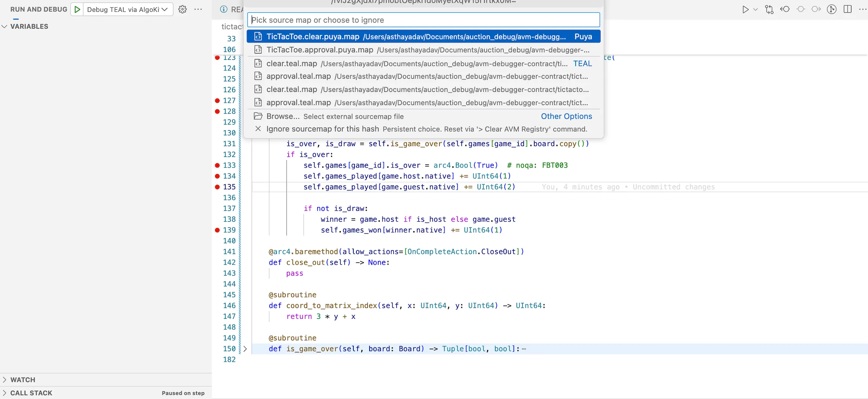Collapse the VARIABLES section
Screen dimensions: 868x399
4,26
